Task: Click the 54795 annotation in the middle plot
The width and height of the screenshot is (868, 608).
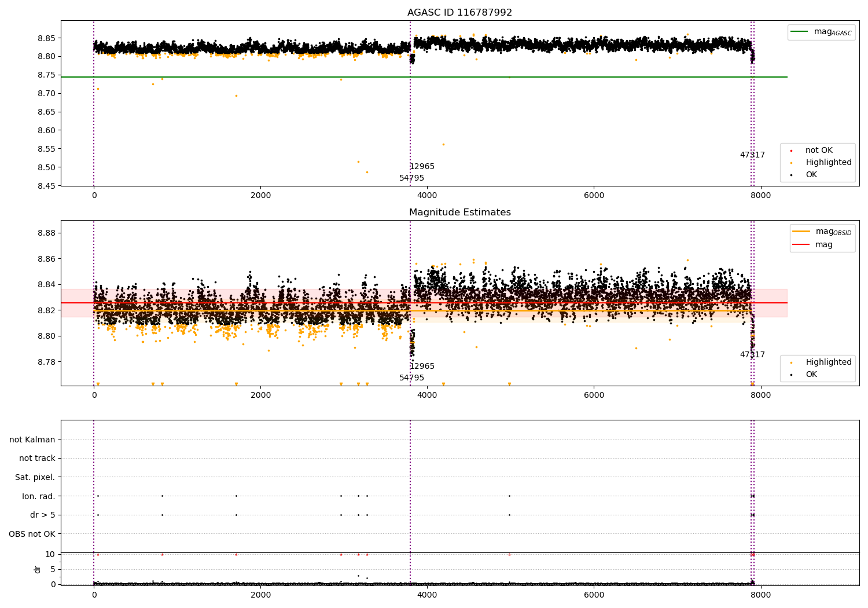Action: [x=411, y=378]
